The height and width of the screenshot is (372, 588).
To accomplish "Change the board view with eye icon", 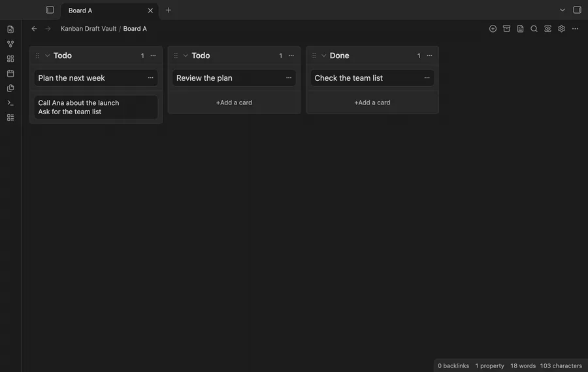I will coord(548,29).
